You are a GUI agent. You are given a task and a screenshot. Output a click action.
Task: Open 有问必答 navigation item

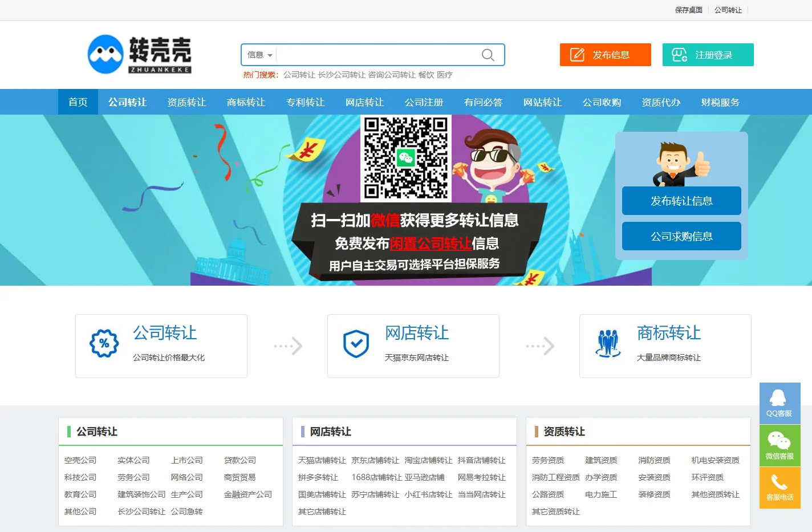(484, 102)
